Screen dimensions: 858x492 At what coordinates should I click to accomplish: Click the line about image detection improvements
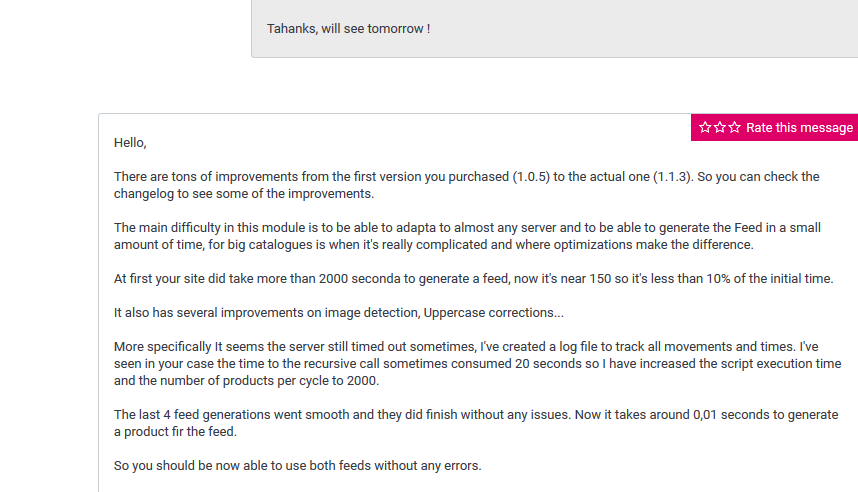[338, 313]
